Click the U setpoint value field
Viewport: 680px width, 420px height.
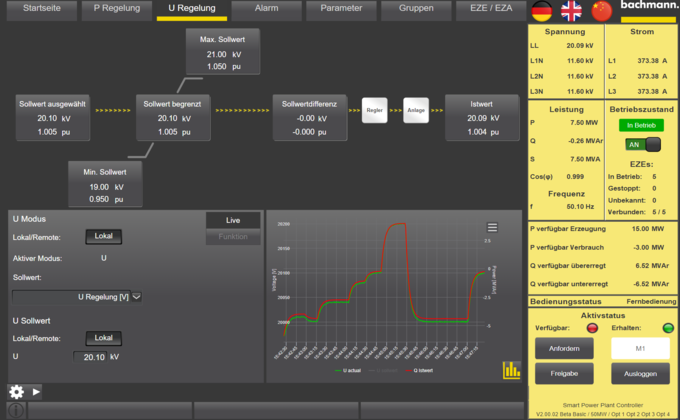pyautogui.click(x=98, y=356)
